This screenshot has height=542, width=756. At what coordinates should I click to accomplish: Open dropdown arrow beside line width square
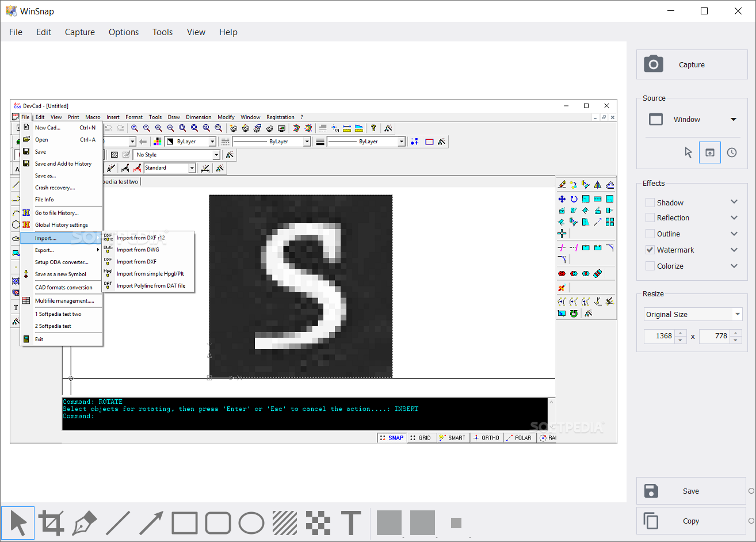point(469,537)
